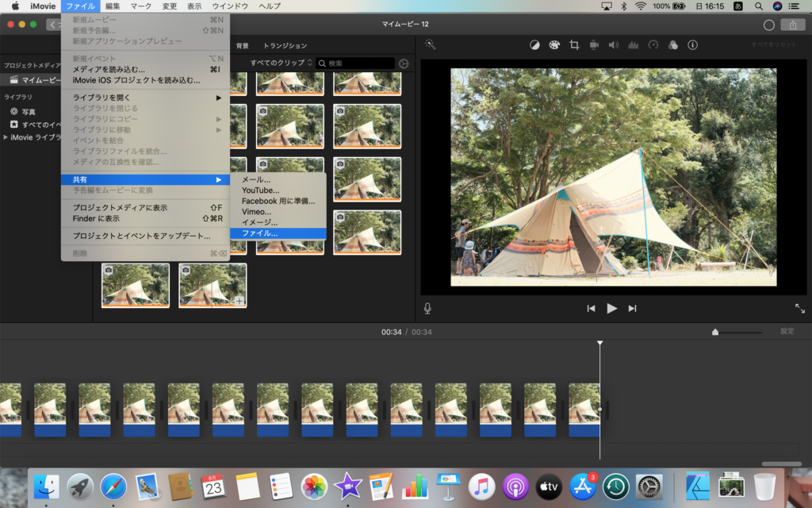Click the voiceover microphone icon
The width and height of the screenshot is (812, 508).
click(427, 308)
